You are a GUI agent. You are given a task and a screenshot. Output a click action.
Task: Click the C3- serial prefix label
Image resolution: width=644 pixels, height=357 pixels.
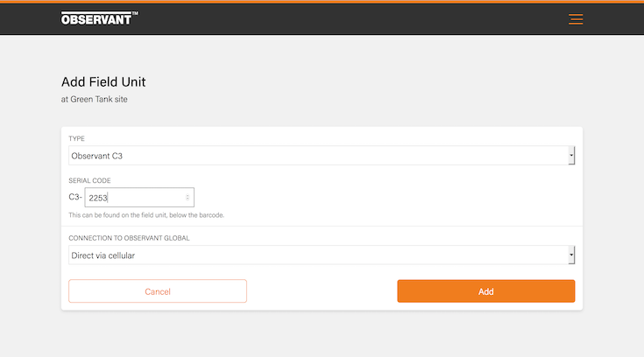[75, 198]
